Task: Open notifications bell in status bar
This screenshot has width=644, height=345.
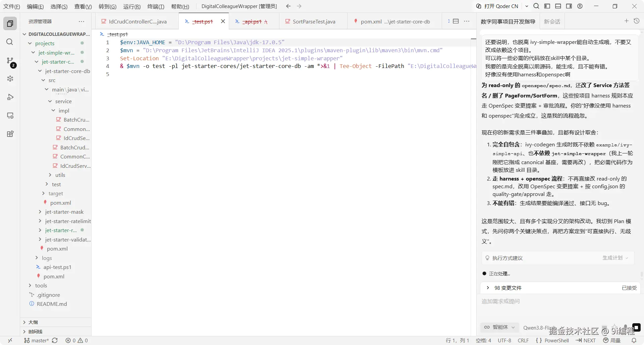Action: (634, 340)
